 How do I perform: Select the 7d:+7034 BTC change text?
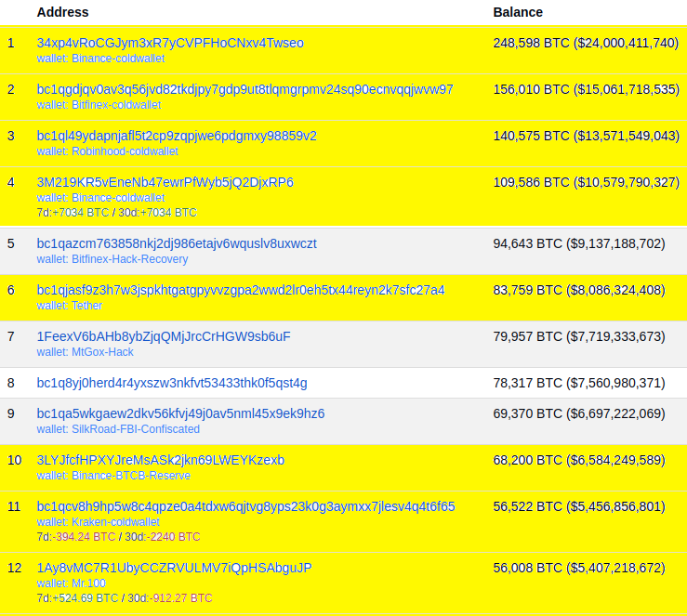tap(73, 213)
